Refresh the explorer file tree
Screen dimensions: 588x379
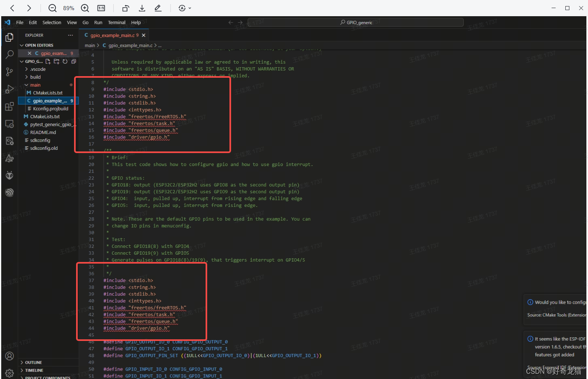click(65, 62)
